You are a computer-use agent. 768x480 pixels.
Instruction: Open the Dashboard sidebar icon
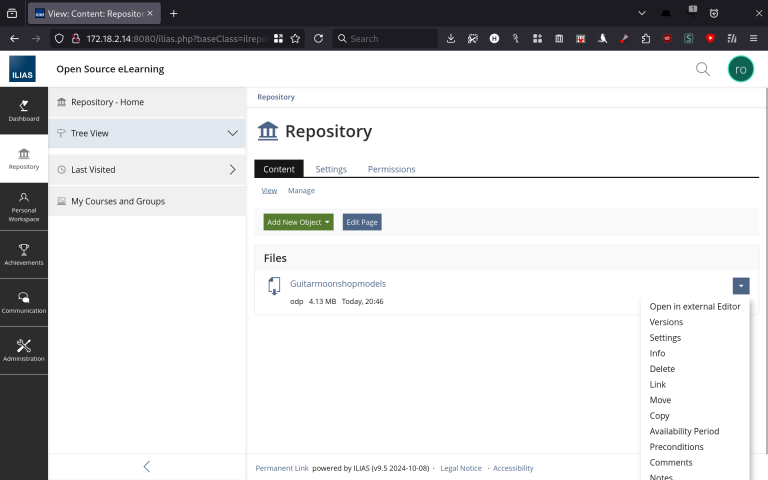point(24,110)
